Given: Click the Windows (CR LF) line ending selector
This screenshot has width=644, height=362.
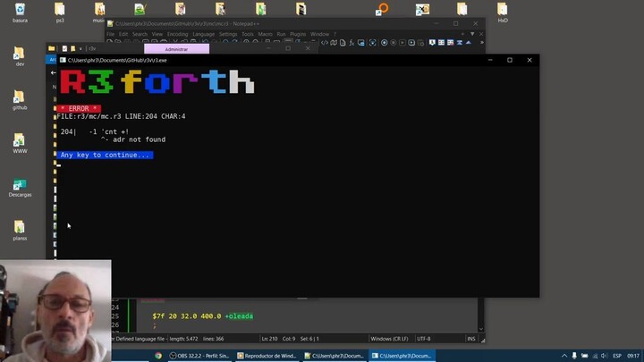Looking at the screenshot, I should coord(389,339).
